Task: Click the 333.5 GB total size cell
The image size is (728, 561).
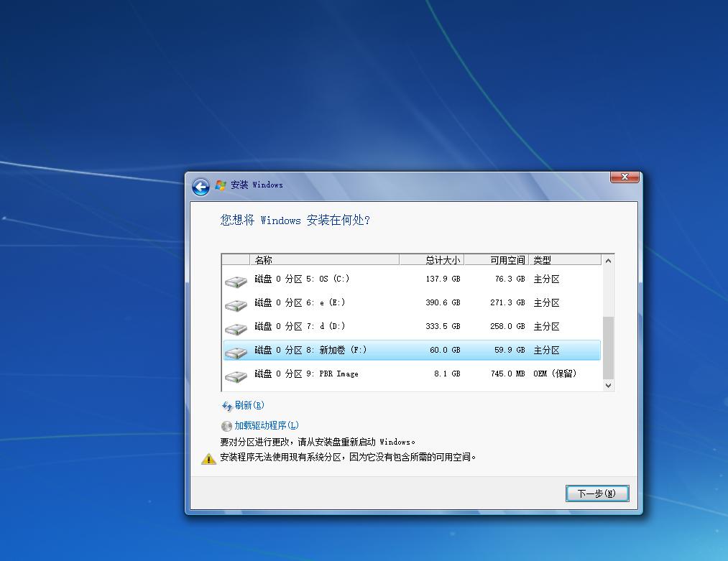Action: [x=443, y=326]
